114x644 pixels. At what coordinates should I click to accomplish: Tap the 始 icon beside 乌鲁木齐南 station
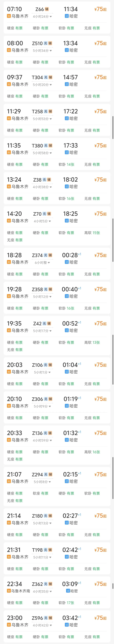pos(9,591)
